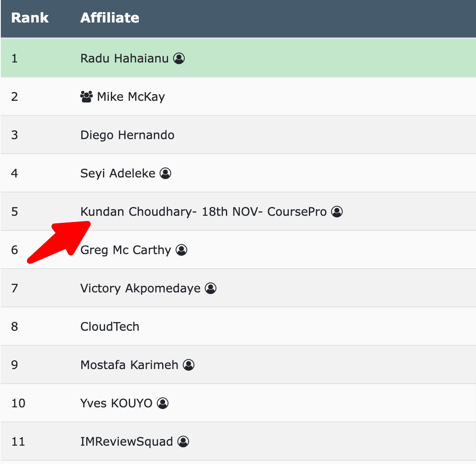
Task: Click the profile icon beside Yves KOUYO
Action: (163, 403)
